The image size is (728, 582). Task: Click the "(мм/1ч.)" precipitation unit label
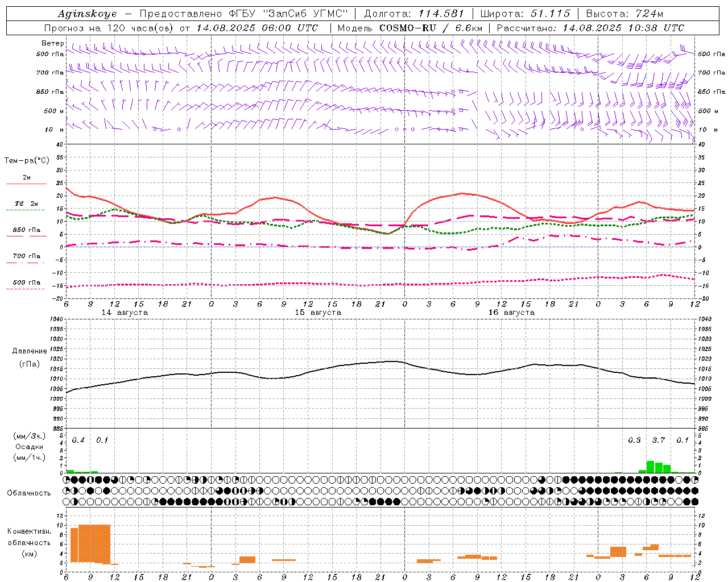coord(30,458)
